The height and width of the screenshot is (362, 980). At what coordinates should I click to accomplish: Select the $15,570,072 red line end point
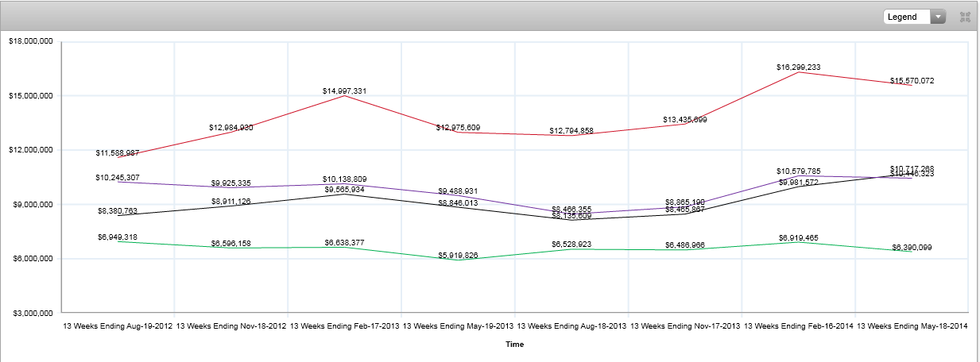tap(912, 85)
